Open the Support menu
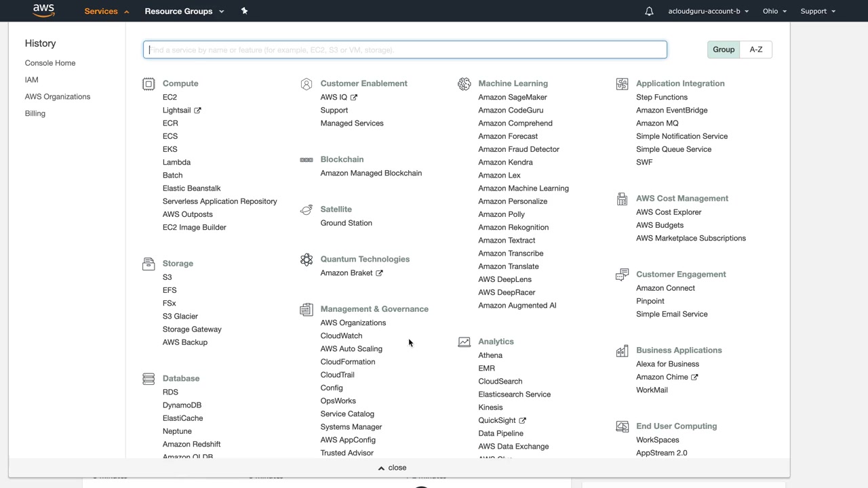Viewport: 868px width, 488px height. click(818, 12)
